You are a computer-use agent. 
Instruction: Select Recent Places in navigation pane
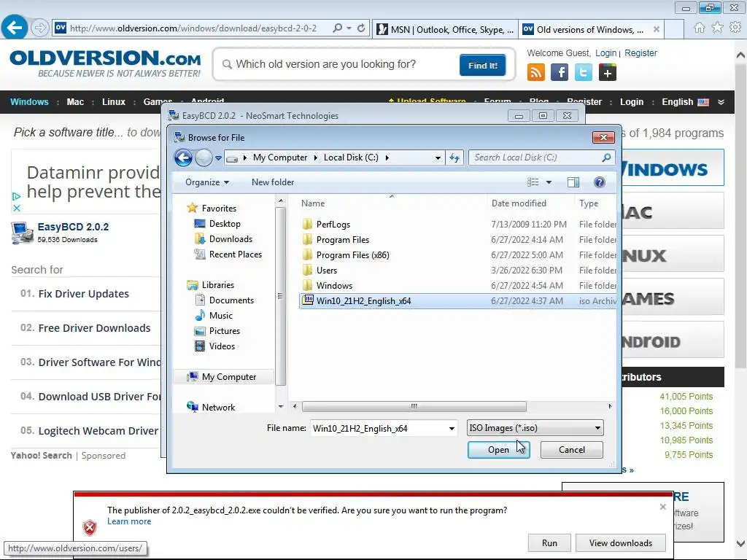pos(236,254)
